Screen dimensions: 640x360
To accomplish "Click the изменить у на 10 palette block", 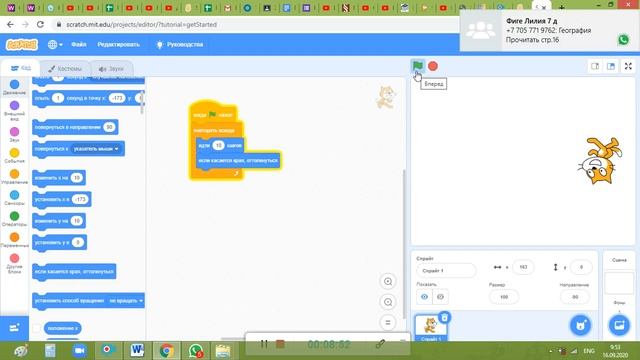I will point(59,221).
